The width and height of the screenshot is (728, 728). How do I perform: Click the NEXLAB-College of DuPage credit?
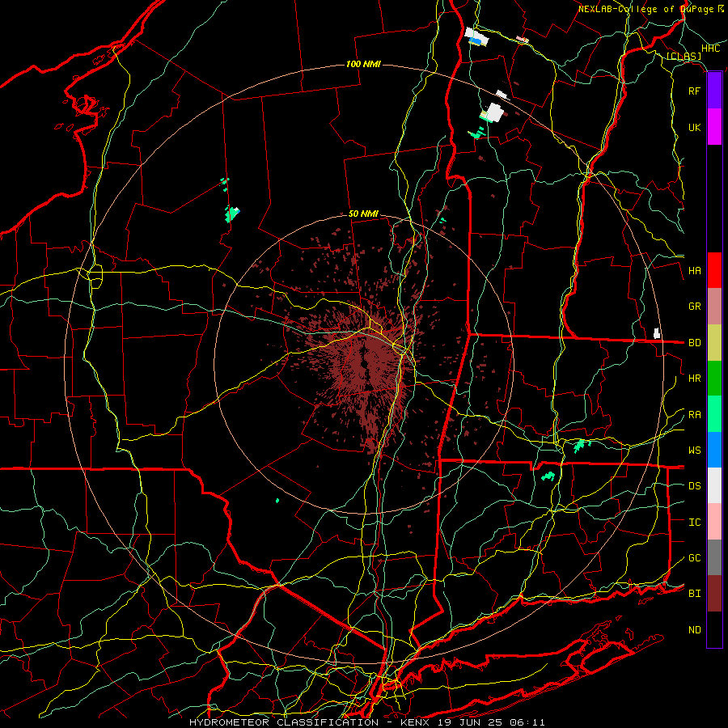645,9
